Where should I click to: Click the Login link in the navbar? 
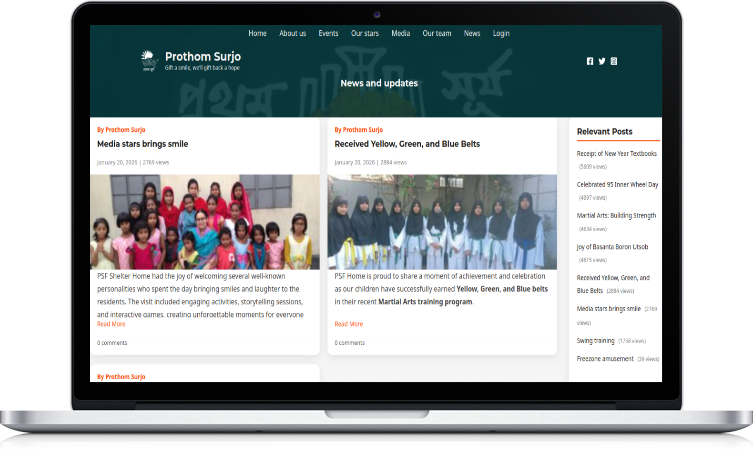[501, 33]
